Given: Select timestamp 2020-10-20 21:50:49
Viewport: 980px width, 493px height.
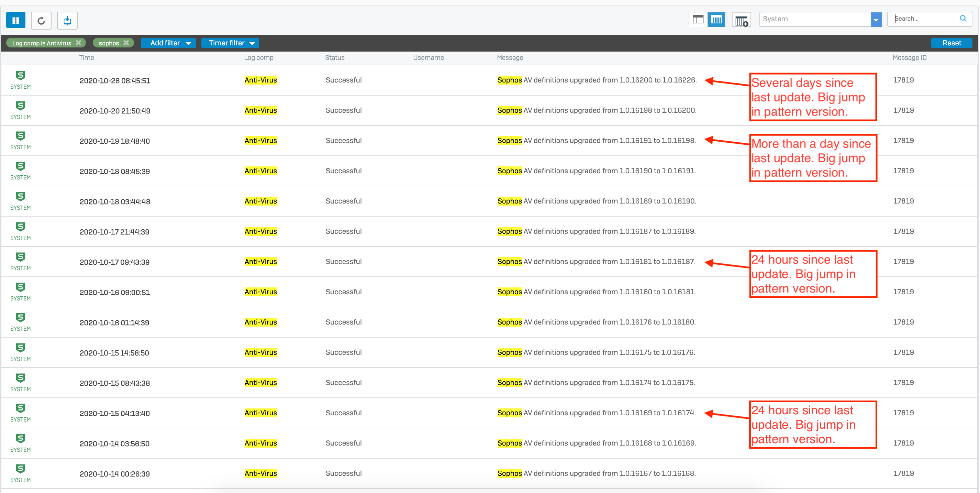Looking at the screenshot, I should [114, 111].
